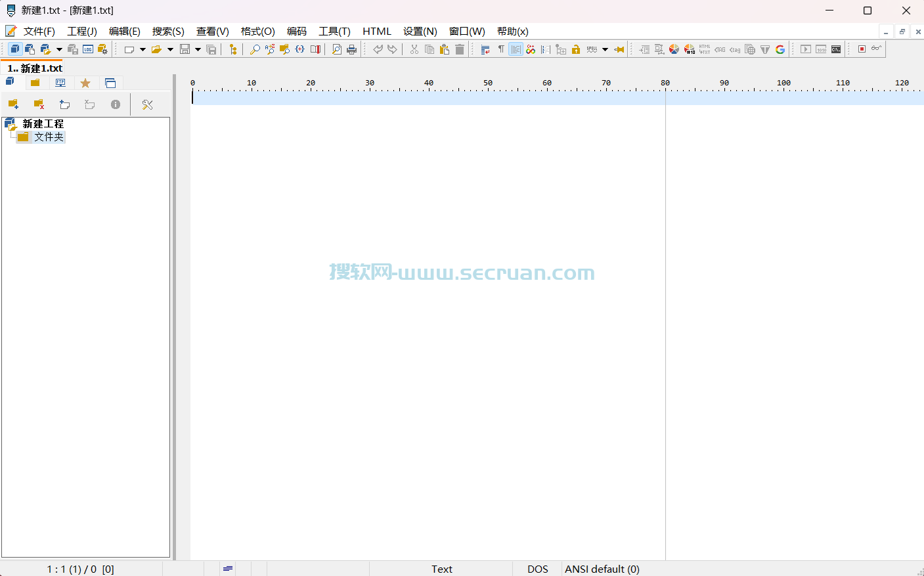Click the find magnifier icon
Viewport: 924px width, 576px height.
pos(255,49)
